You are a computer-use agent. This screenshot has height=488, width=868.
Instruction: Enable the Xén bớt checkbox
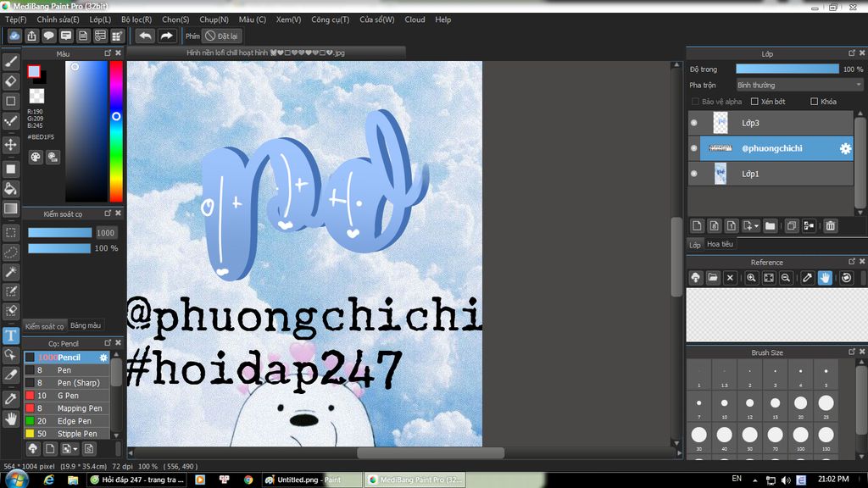pyautogui.click(x=754, y=102)
